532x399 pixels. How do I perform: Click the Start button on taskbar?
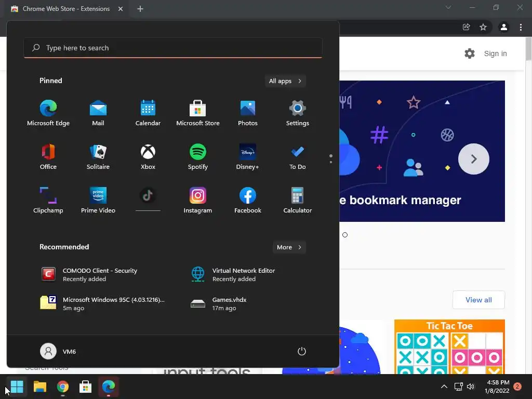[17, 387]
